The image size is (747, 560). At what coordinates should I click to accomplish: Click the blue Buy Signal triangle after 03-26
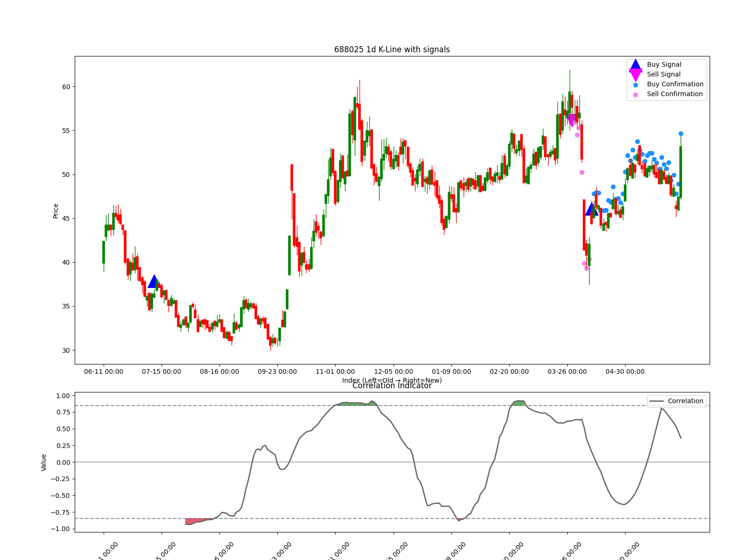click(592, 209)
